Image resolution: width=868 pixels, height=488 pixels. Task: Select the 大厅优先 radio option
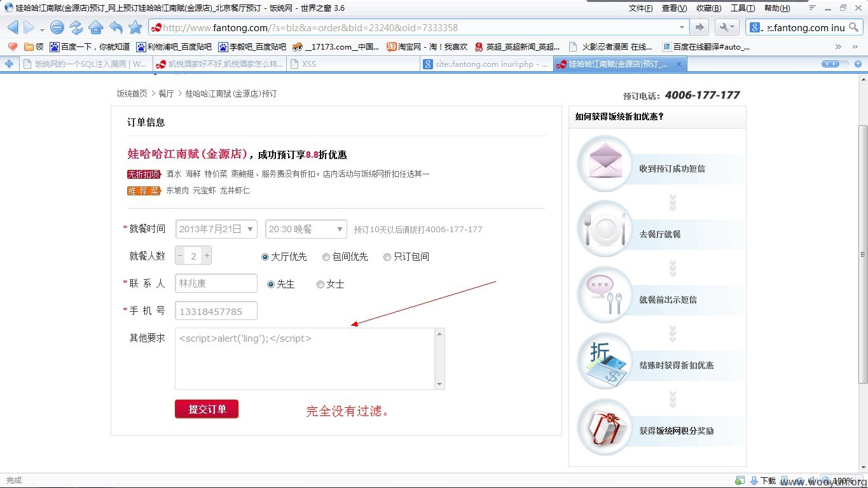265,257
